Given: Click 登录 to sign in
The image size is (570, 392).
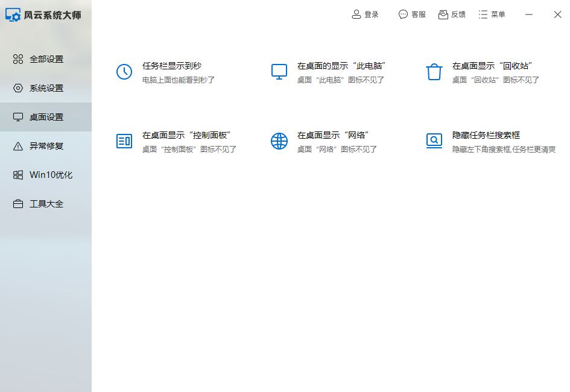Looking at the screenshot, I should coord(365,14).
